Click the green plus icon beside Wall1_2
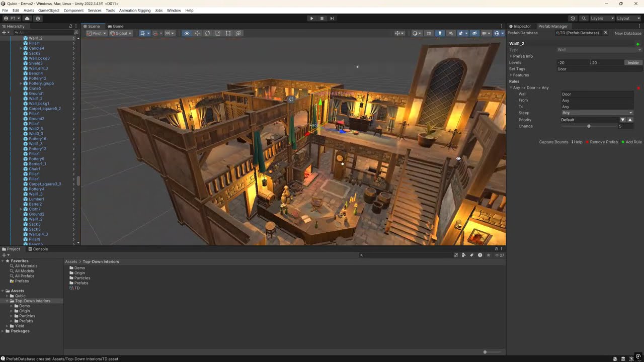 [638, 44]
